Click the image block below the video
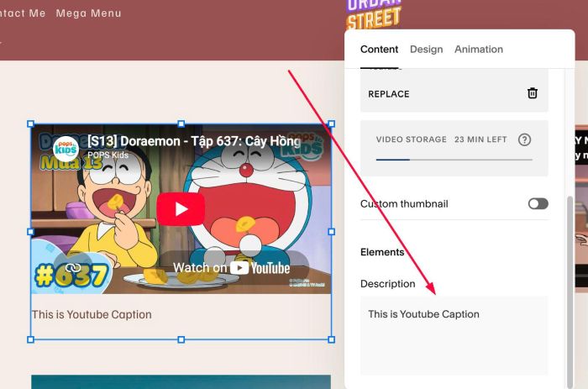Image resolution: width=588 pixels, height=389 pixels. (x=181, y=381)
